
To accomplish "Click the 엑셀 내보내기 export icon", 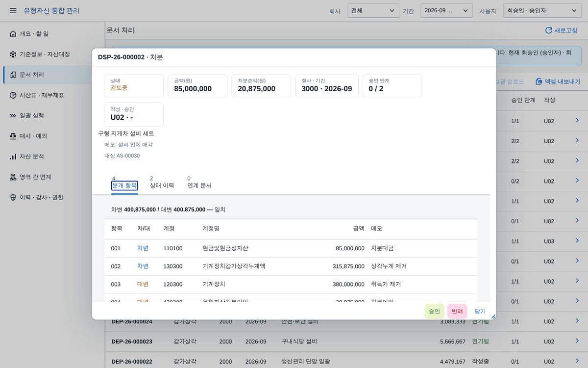I will [539, 81].
